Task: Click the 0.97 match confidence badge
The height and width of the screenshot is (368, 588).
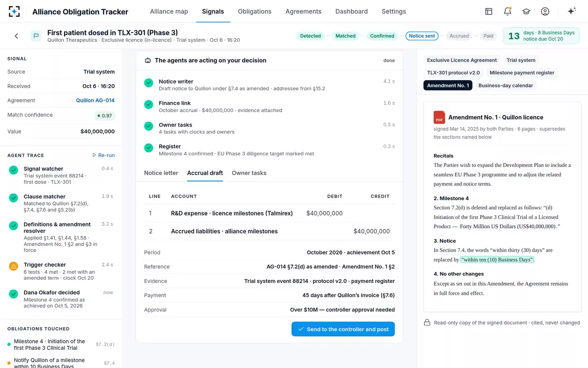Action: (x=105, y=116)
